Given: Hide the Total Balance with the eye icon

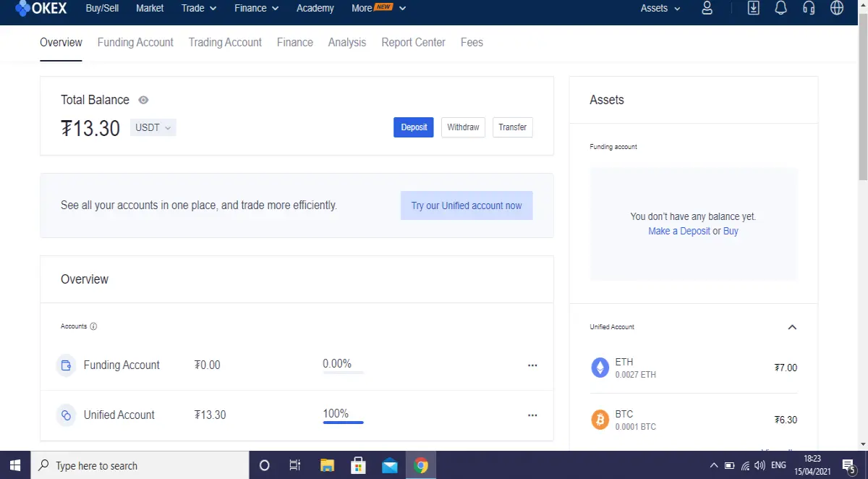Looking at the screenshot, I should pos(143,100).
